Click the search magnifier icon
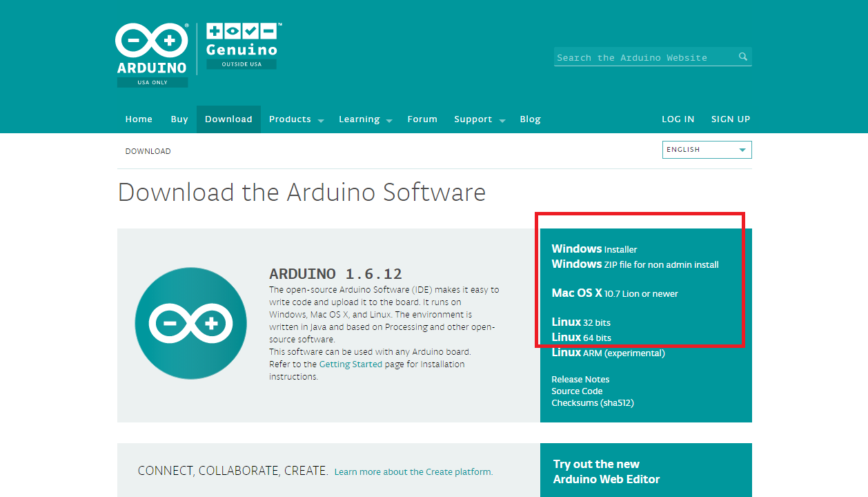 pos(743,57)
